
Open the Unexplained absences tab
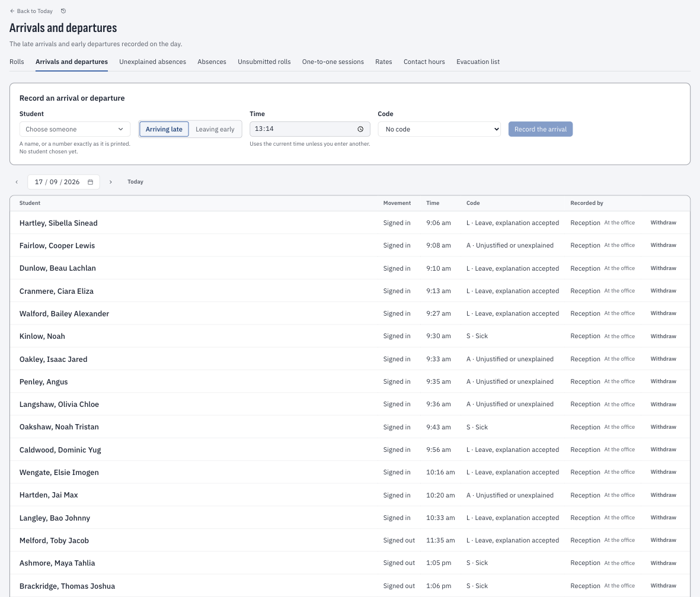(x=153, y=62)
